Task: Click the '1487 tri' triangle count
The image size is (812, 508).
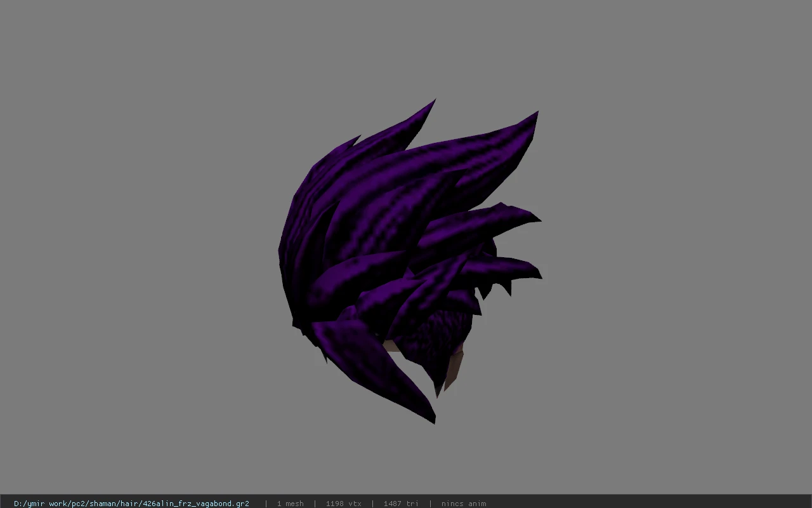Action: point(401,504)
